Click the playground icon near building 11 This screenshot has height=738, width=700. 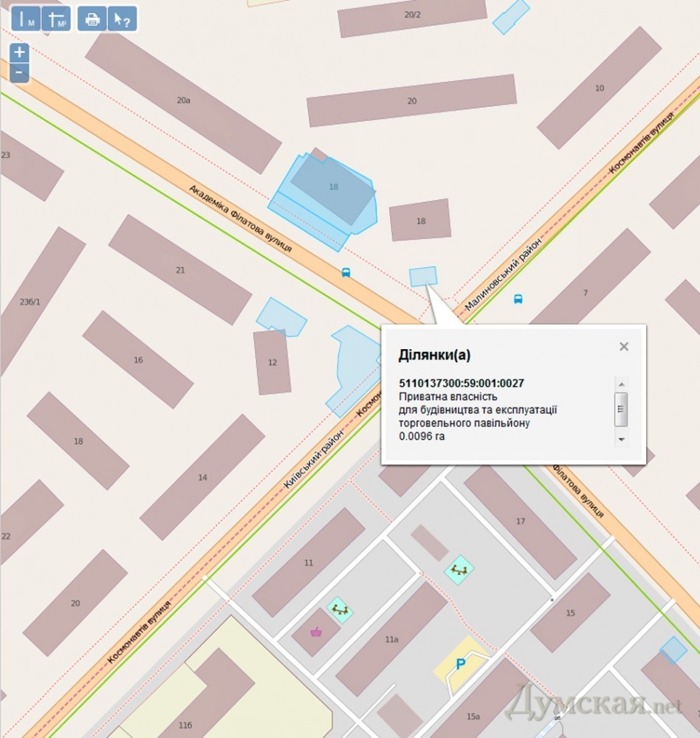coord(340,609)
